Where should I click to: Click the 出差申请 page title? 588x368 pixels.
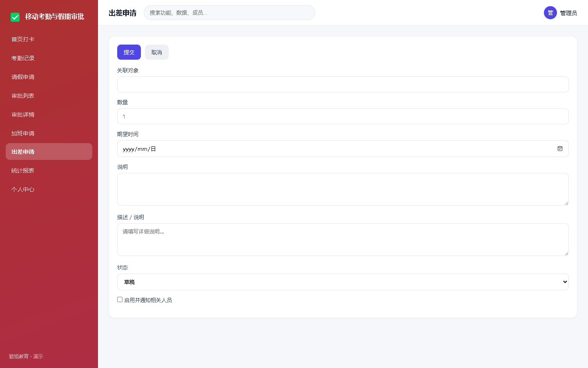point(122,13)
